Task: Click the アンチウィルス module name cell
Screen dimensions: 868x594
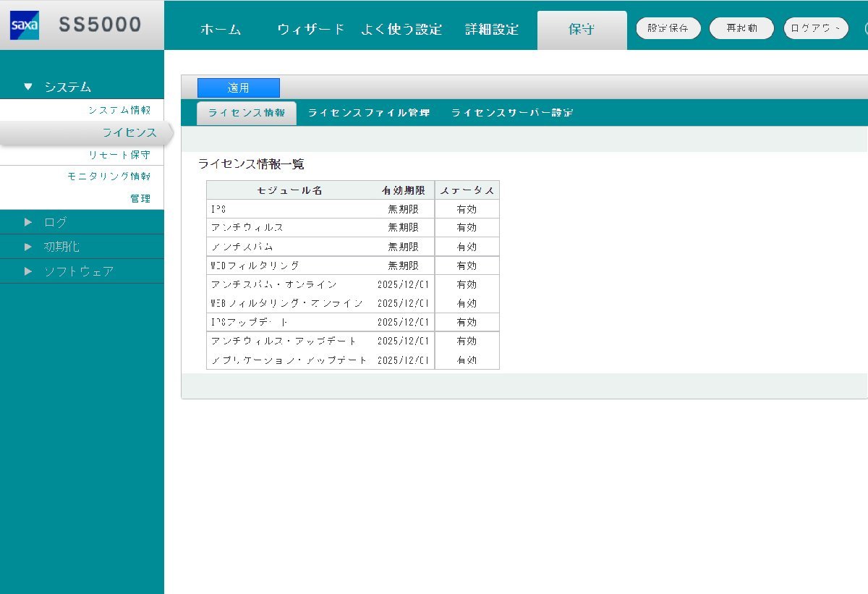Action: tap(247, 227)
